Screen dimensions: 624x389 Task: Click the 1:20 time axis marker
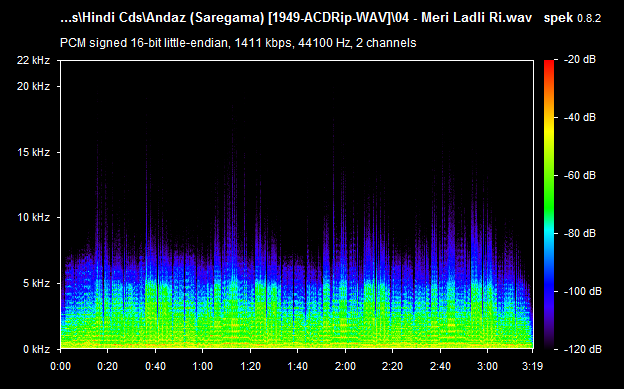[x=250, y=366]
